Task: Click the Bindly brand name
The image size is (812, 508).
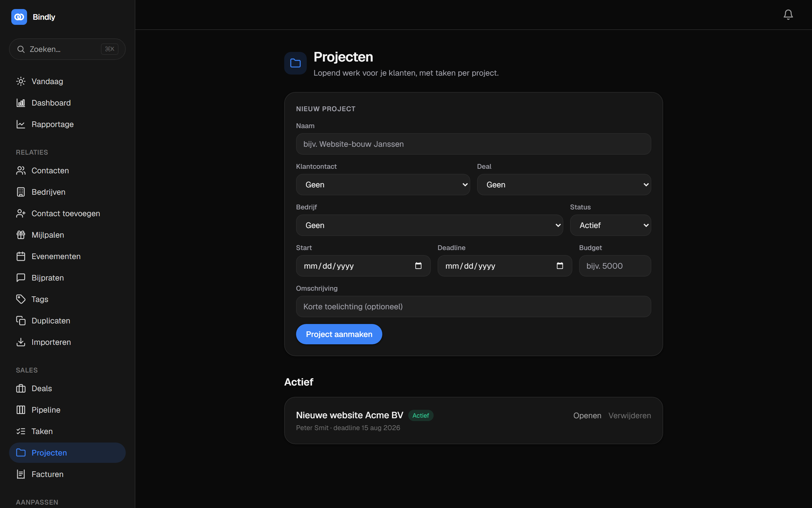Action: tap(44, 17)
